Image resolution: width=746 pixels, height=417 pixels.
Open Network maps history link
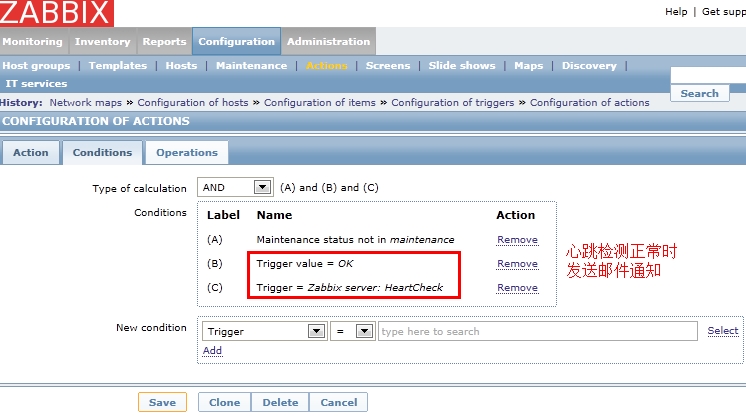86,103
